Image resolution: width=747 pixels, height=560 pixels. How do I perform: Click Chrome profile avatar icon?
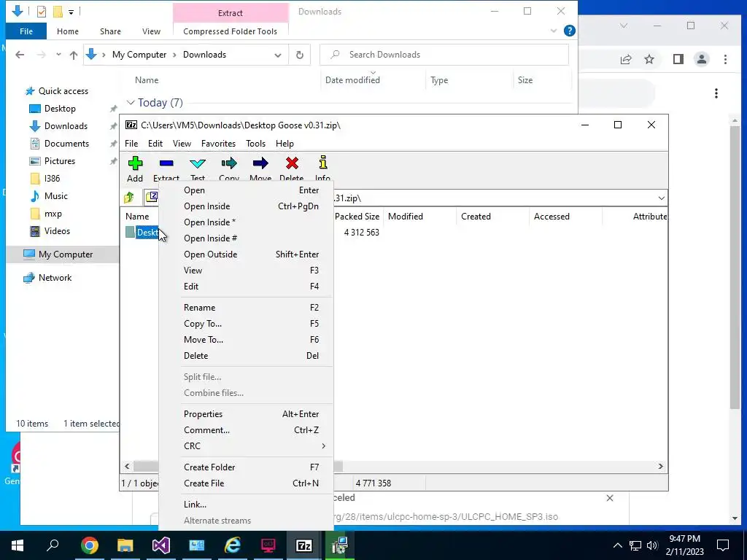pos(701,59)
